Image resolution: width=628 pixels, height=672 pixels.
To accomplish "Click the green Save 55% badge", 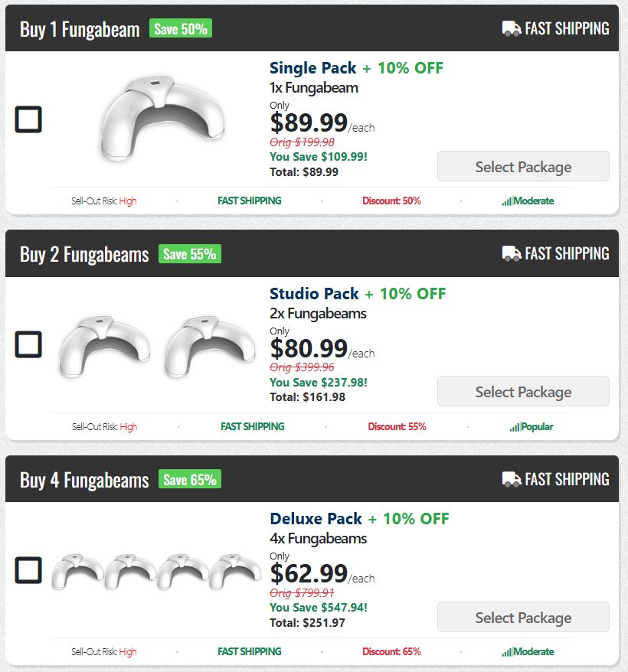I will (x=189, y=254).
